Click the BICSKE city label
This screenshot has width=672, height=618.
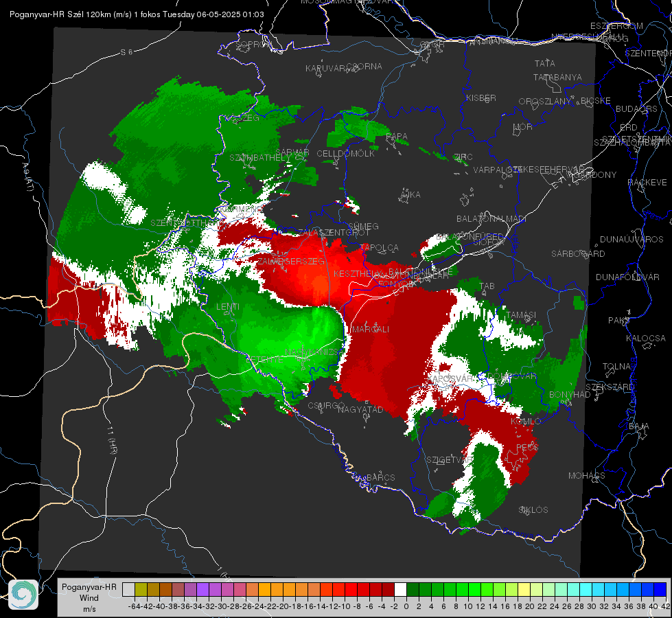tap(596, 101)
